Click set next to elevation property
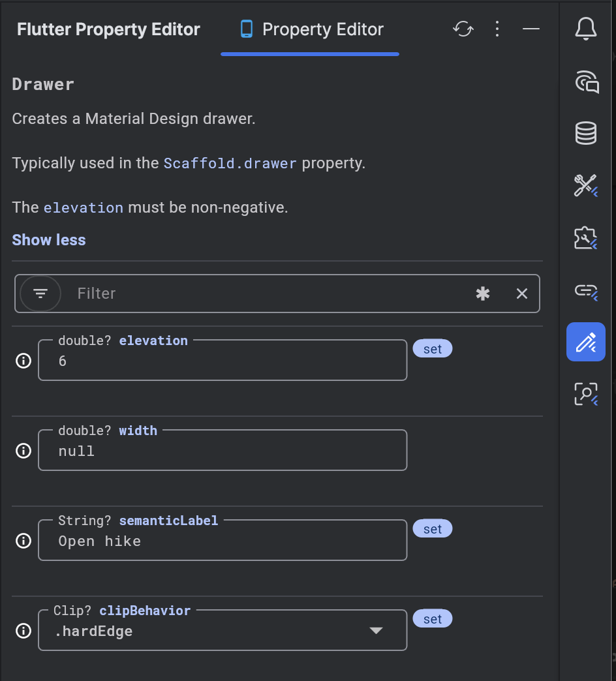Screen dimensions: 616x681 [x=433, y=348]
